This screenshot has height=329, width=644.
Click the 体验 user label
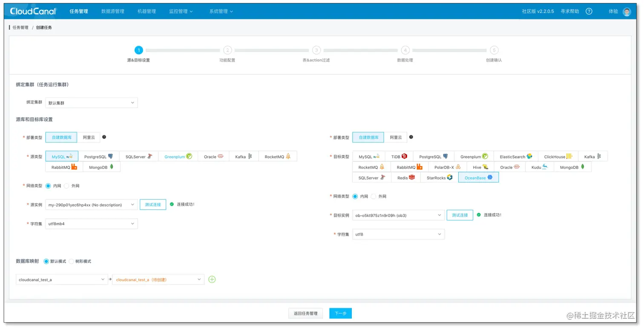pos(613,12)
